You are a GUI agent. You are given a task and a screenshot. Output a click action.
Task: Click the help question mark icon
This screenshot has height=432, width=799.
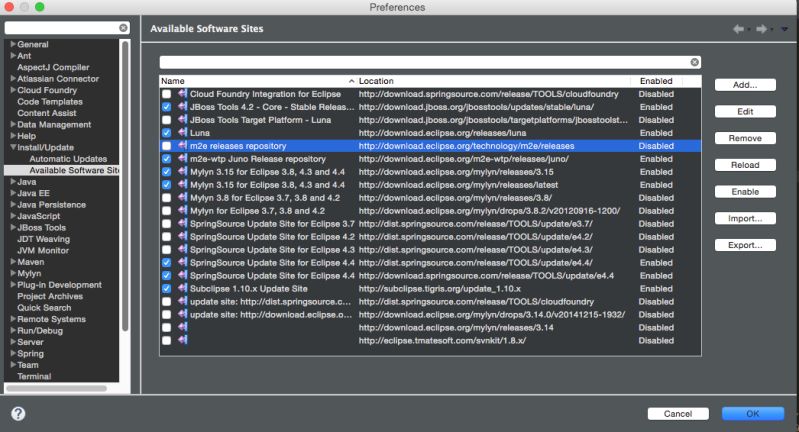[18, 414]
